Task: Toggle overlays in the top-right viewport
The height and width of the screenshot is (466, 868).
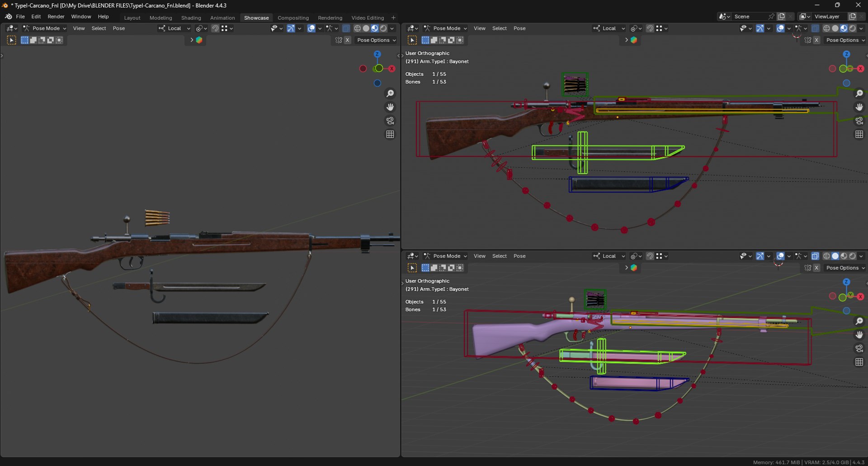Action: (x=780, y=28)
